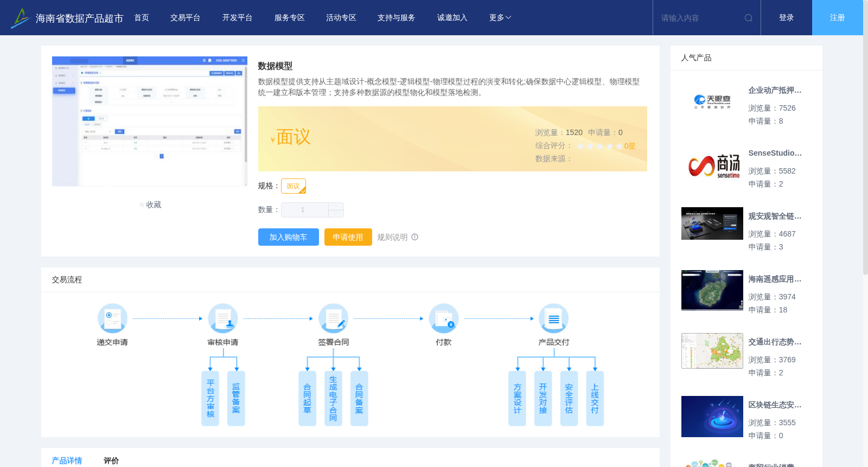
Task: Click the 数据模型 product preview image
Action: (150, 121)
